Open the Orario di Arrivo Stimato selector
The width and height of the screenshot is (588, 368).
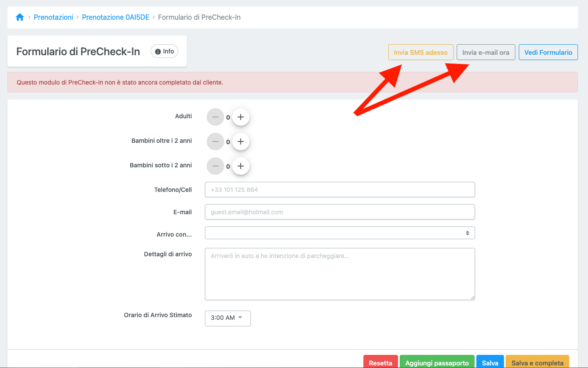pos(228,318)
